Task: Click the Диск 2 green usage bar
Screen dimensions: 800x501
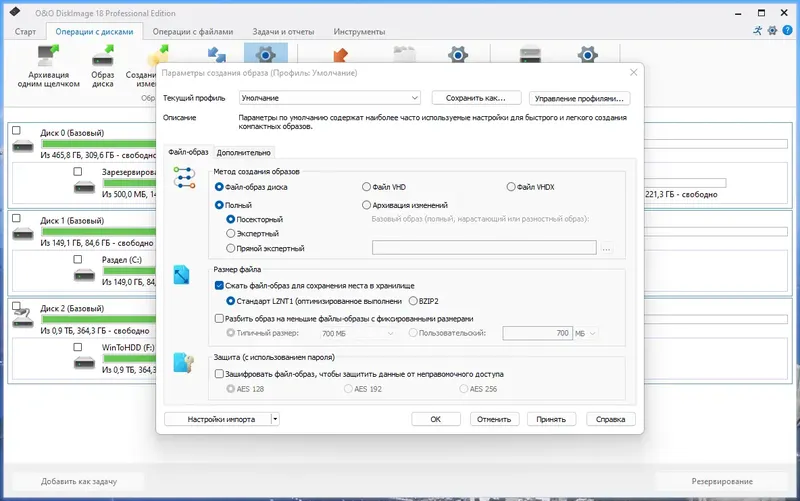Action: click(x=99, y=319)
